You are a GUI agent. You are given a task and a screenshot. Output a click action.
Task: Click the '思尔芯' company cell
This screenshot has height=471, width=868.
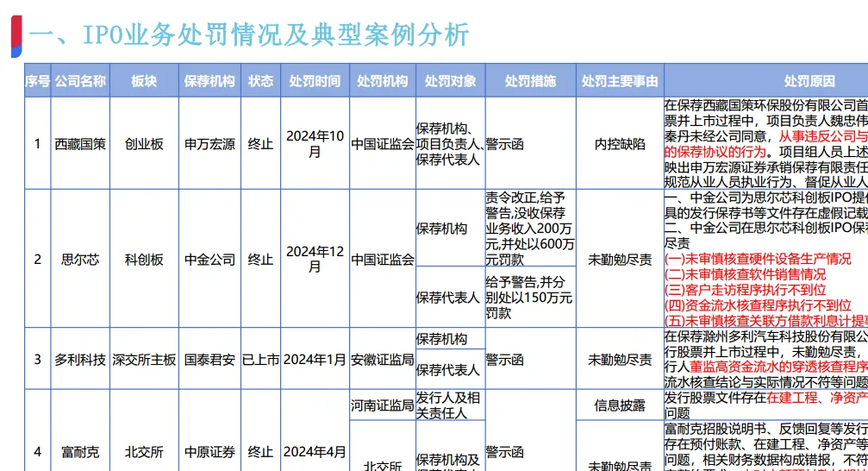click(80, 259)
